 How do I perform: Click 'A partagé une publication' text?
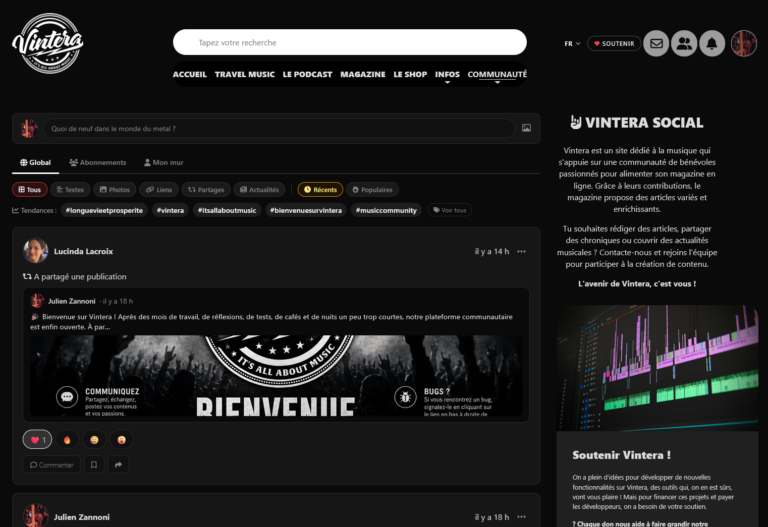click(80, 277)
